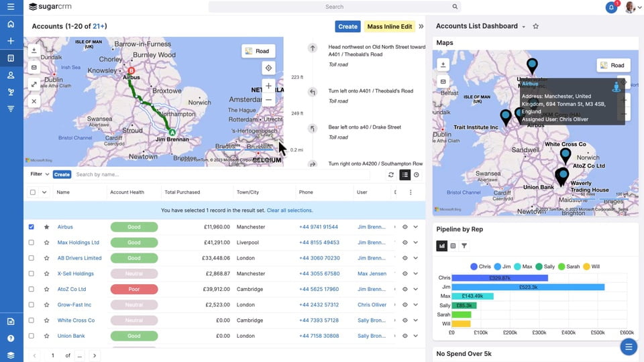Expand Max Holdings Ltd row actions chevron
Screen dimensions: 644x362
416,243
